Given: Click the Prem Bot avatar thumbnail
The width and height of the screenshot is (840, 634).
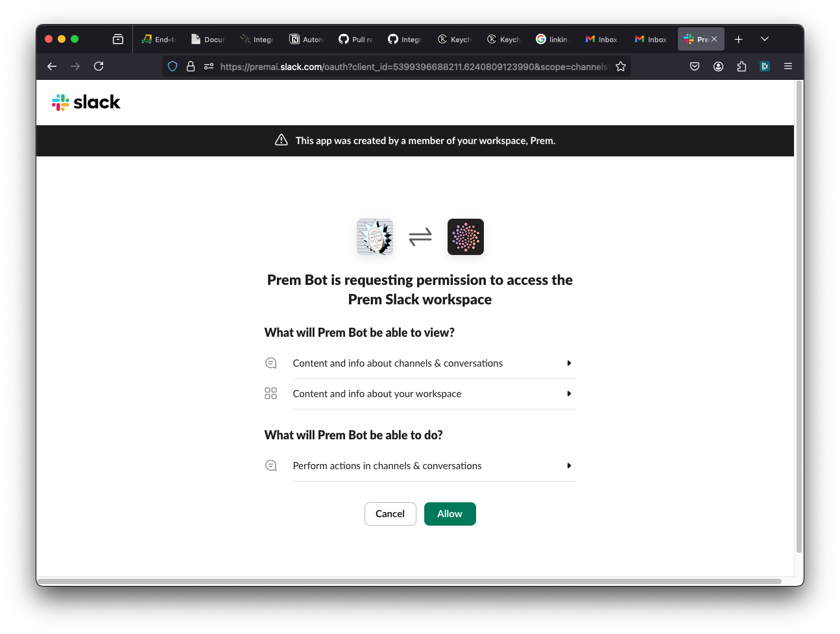Looking at the screenshot, I should (x=375, y=237).
